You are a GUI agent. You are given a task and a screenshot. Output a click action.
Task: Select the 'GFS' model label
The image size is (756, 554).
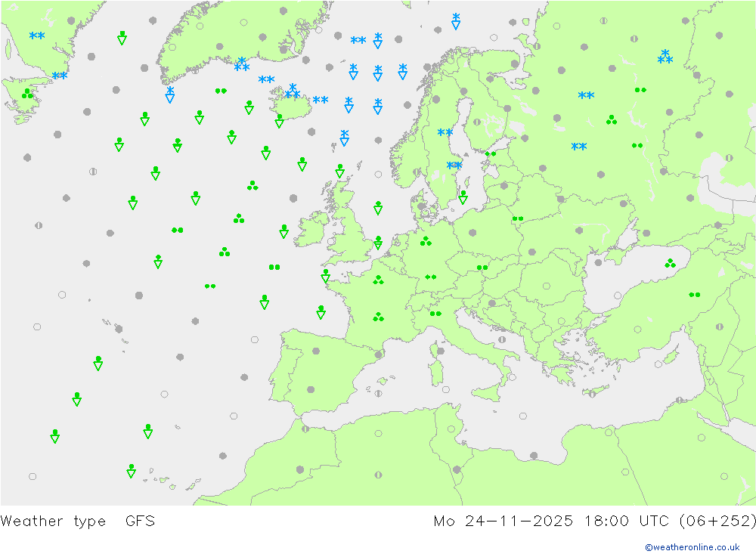point(141,522)
